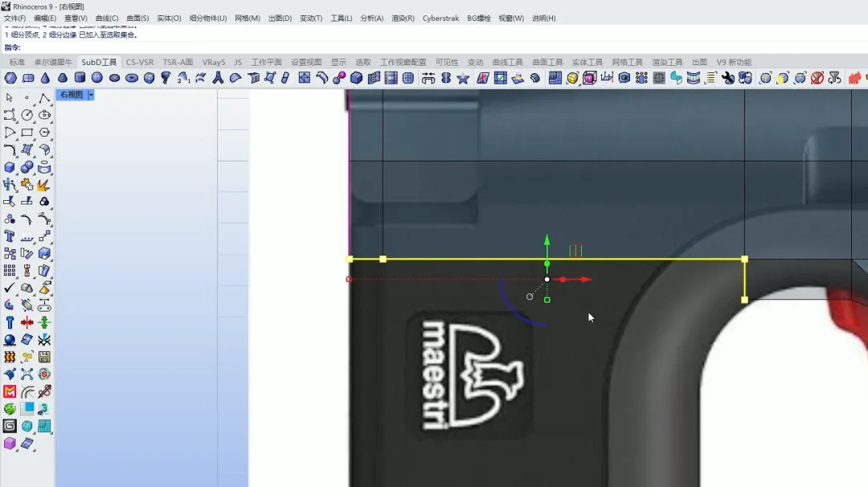
Task: Click the wrench tool icon in SubD toolbar
Action: (727, 78)
